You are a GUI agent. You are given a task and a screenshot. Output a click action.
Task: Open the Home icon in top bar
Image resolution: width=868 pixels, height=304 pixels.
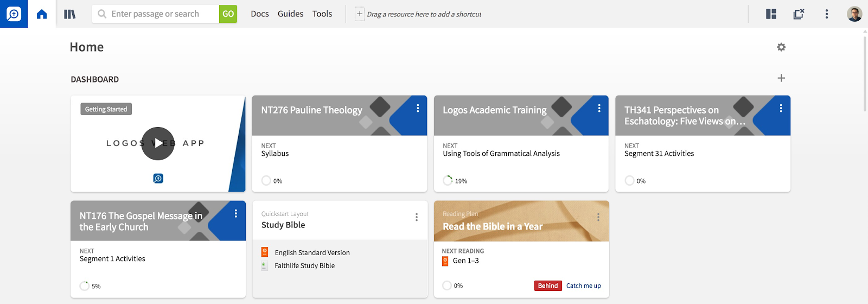pos(42,14)
